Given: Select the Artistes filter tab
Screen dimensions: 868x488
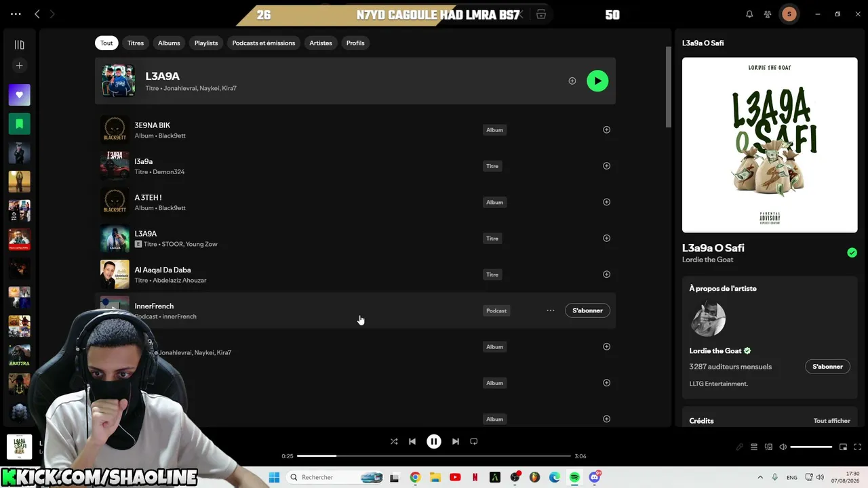Looking at the screenshot, I should 321,43.
